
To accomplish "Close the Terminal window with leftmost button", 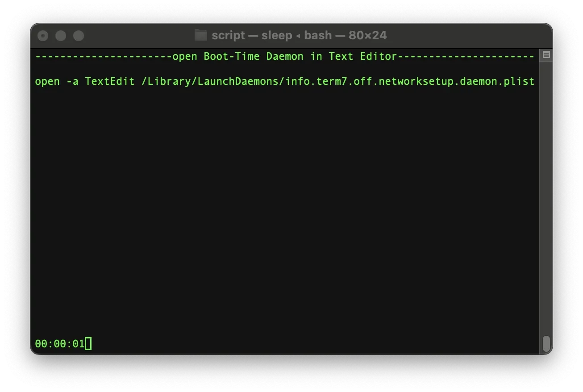I will click(x=43, y=36).
